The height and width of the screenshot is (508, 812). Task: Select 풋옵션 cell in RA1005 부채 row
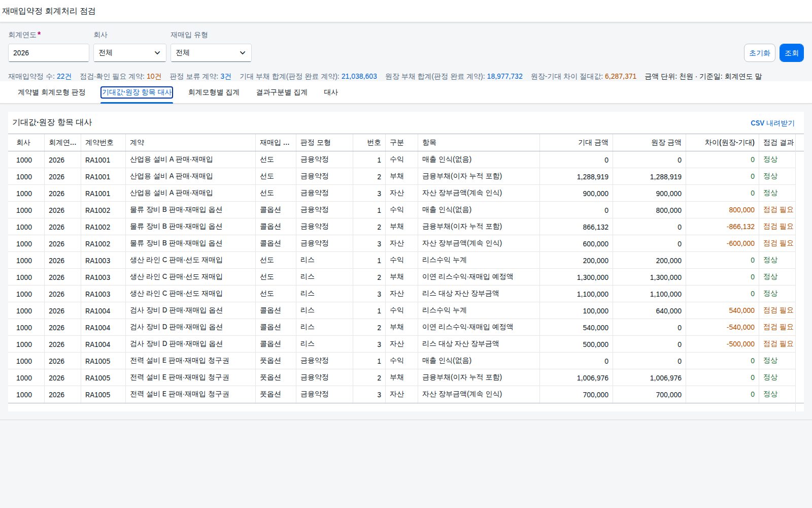tap(270, 377)
